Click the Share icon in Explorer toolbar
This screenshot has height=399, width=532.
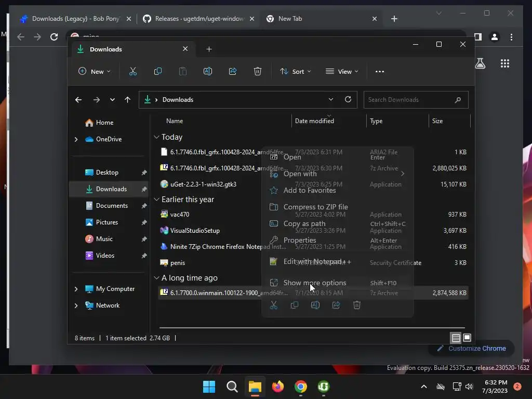tap(233, 71)
